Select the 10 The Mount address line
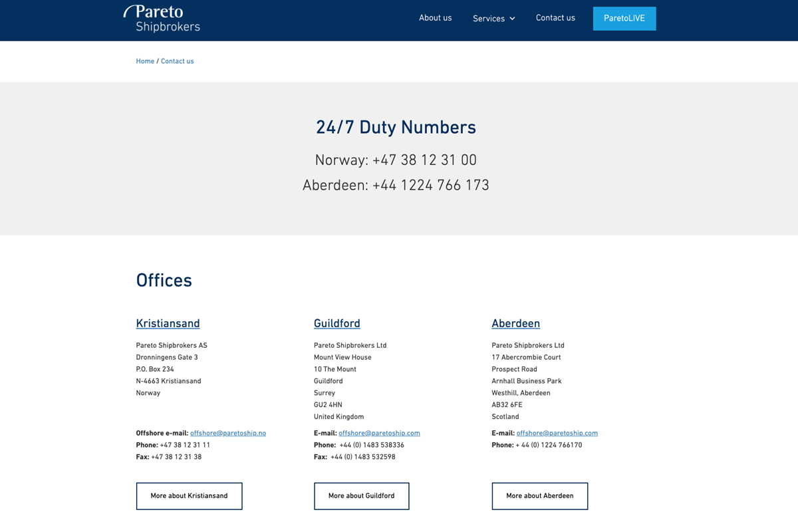 335,370
